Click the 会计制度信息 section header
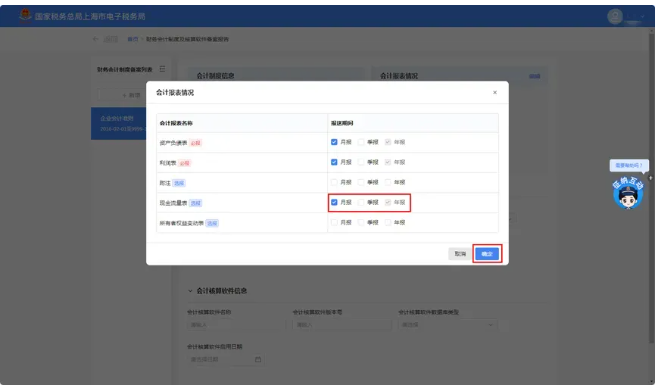 tap(216, 76)
